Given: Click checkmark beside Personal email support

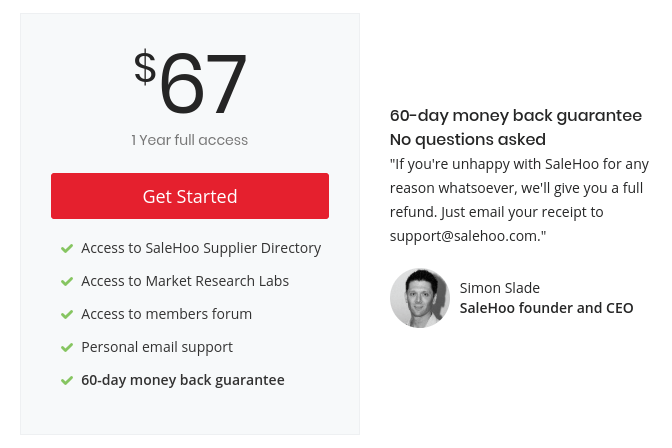Looking at the screenshot, I should pos(67,347).
